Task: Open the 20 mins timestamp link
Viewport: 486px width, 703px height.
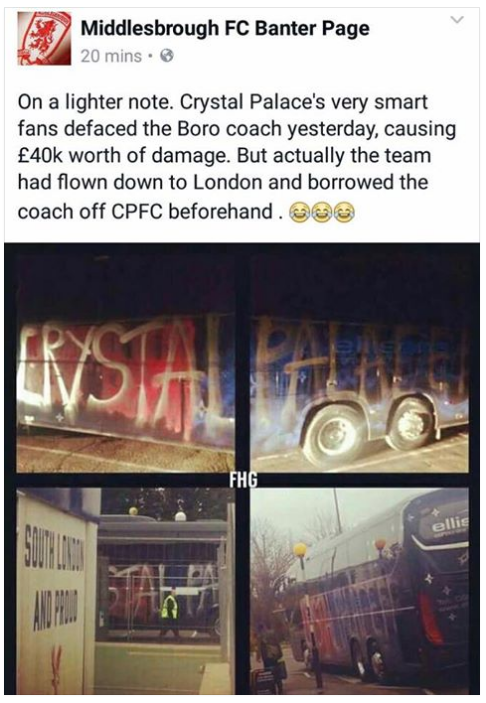Action: [x=111, y=56]
